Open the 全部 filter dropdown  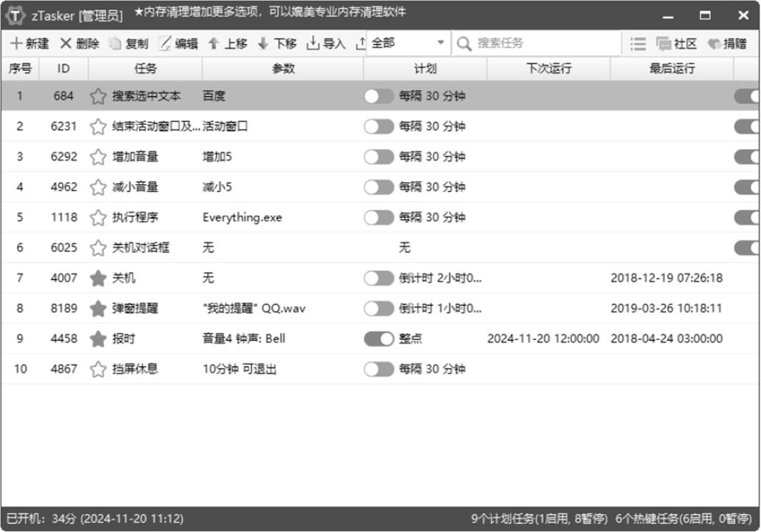408,44
